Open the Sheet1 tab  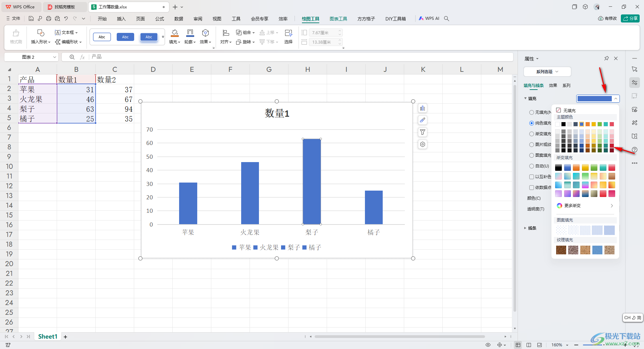click(48, 337)
